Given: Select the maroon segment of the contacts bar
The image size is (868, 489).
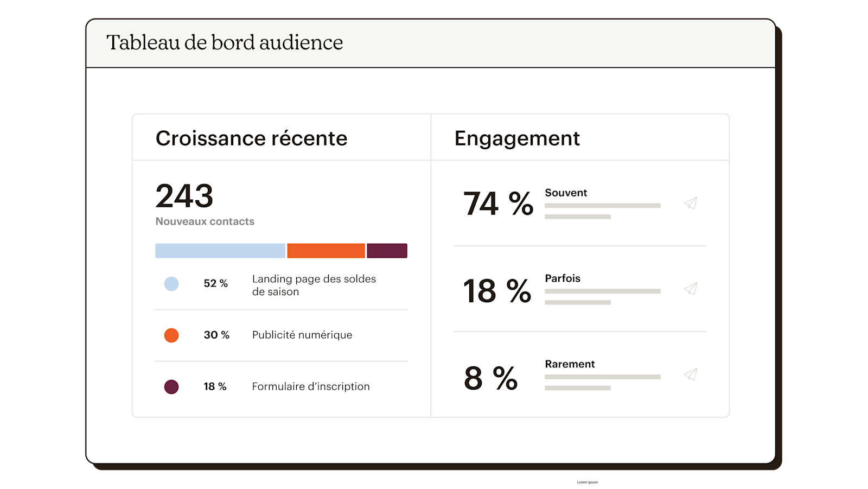Looking at the screenshot, I should pos(387,251).
